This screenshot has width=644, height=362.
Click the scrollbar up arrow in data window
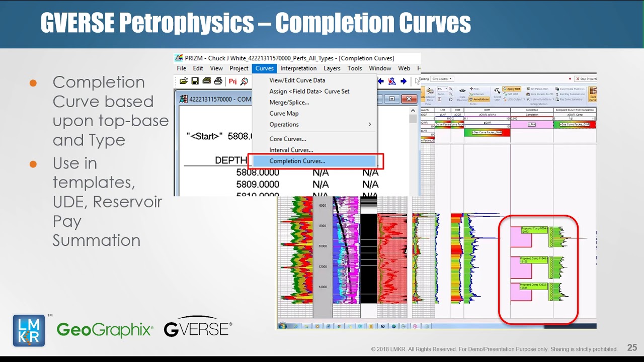point(413,110)
